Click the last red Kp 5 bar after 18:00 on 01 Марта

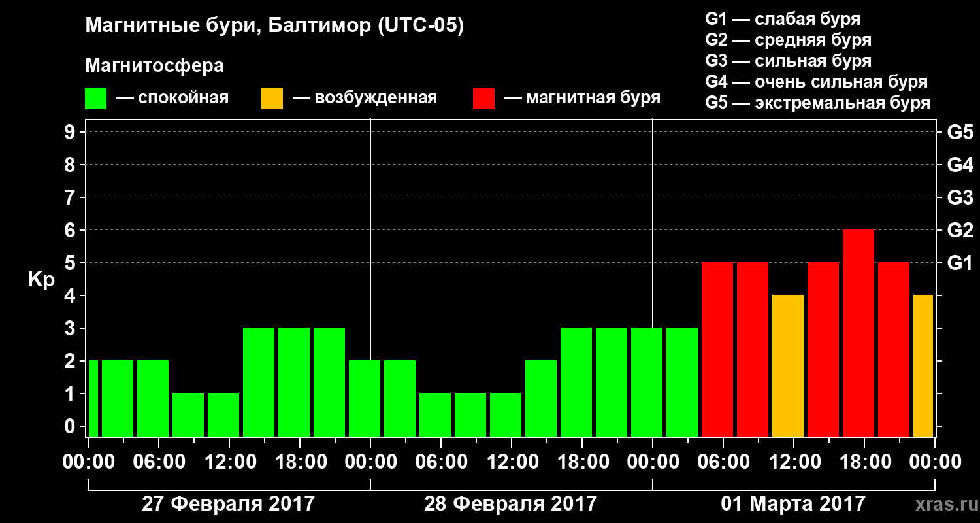click(894, 350)
